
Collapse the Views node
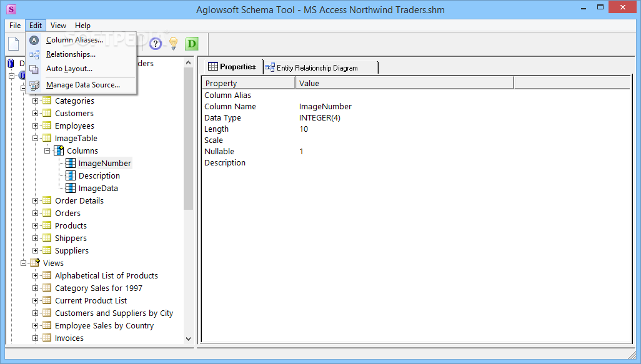point(24,263)
